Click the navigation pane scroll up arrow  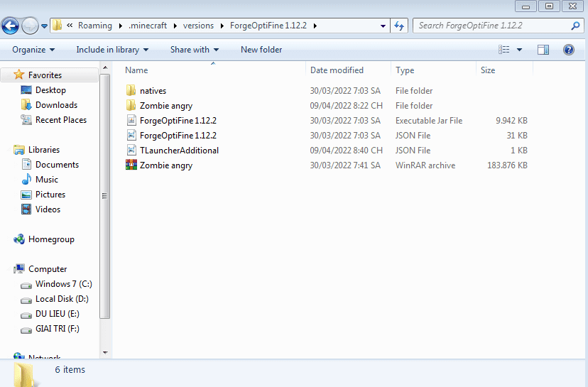(105, 67)
